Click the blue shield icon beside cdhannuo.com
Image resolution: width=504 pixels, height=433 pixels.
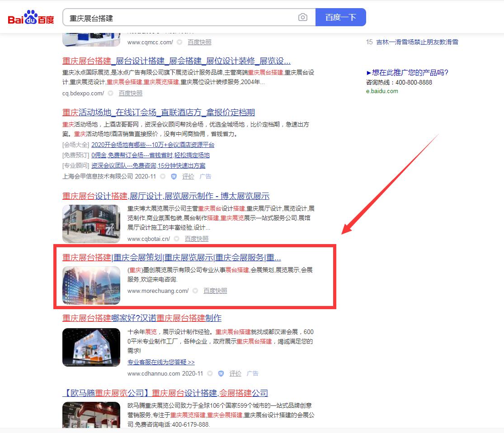[x=221, y=374]
